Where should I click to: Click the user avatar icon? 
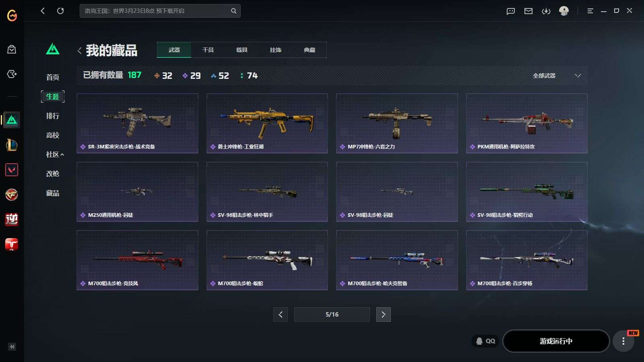coord(564,11)
